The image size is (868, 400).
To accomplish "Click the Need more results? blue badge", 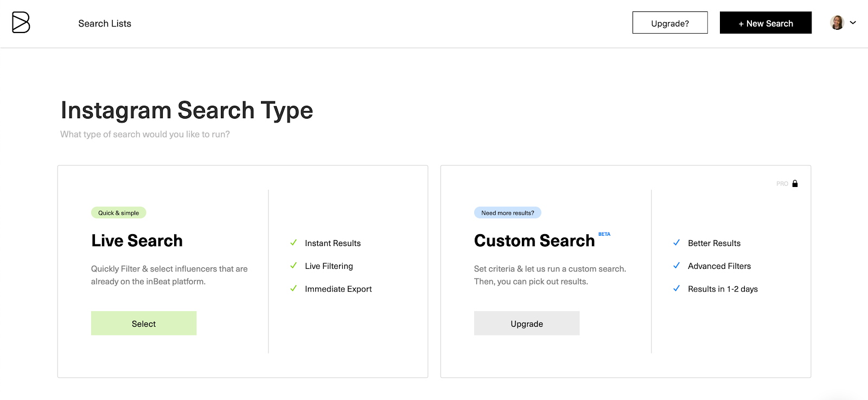I will pyautogui.click(x=507, y=213).
